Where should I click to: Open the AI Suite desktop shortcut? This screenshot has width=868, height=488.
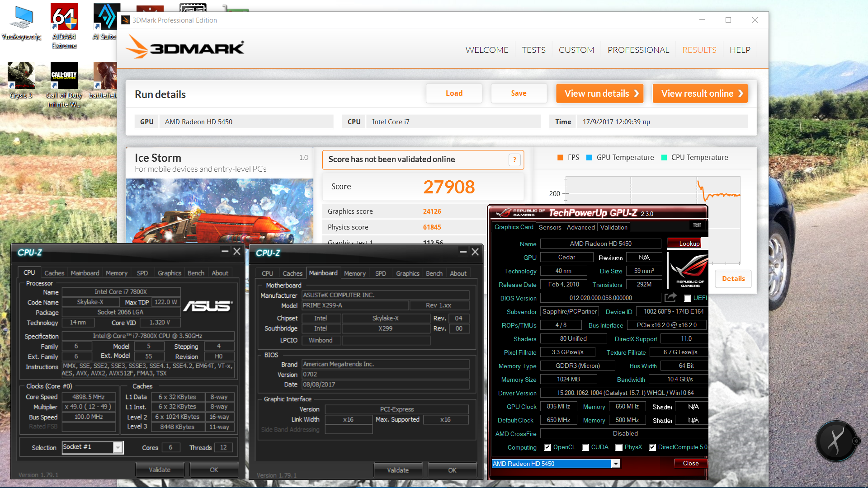(x=105, y=22)
